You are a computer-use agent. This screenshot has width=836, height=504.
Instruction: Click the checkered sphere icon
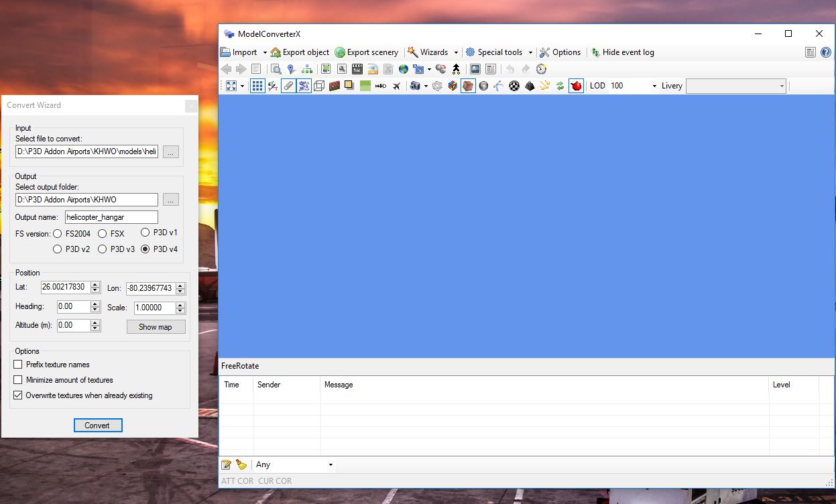tap(514, 86)
